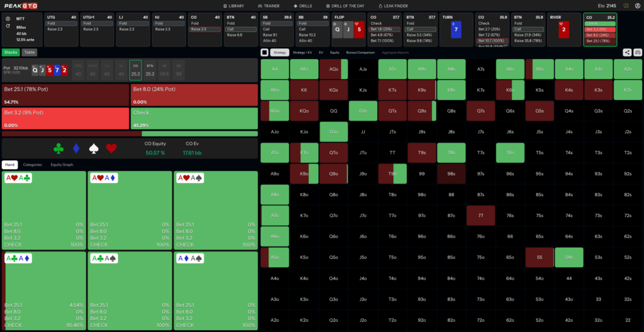Open the table settings gear icon
Viewport: 644px width, 332px height.
pyautogui.click(x=8, y=18)
